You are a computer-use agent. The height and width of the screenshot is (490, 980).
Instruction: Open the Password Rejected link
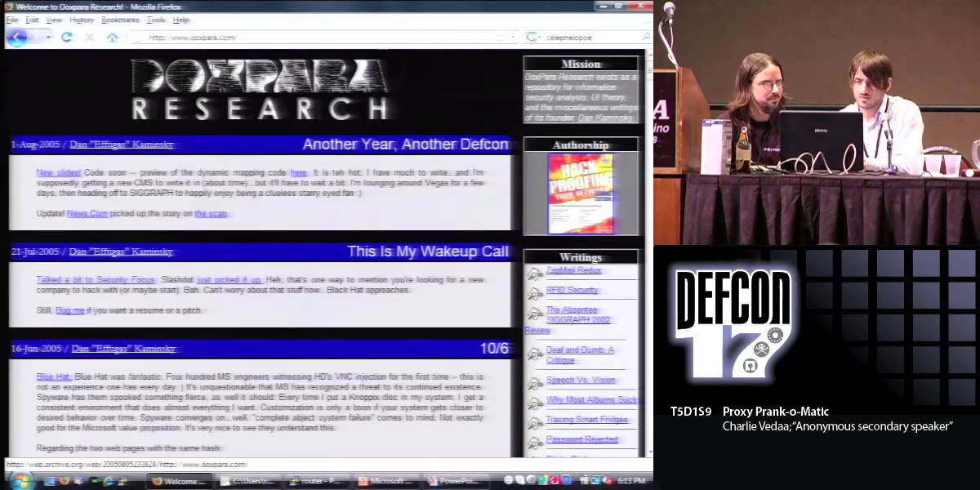582,439
